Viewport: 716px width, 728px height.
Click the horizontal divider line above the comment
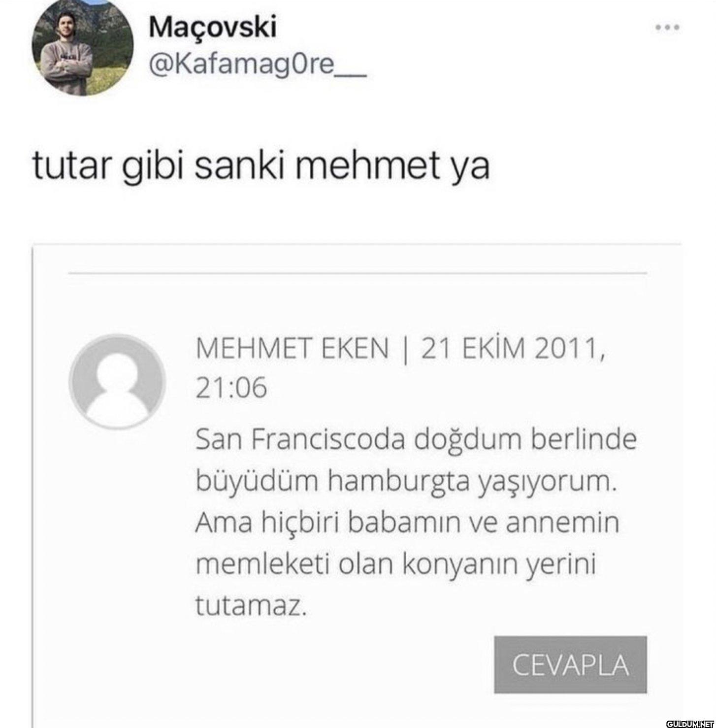[358, 272]
